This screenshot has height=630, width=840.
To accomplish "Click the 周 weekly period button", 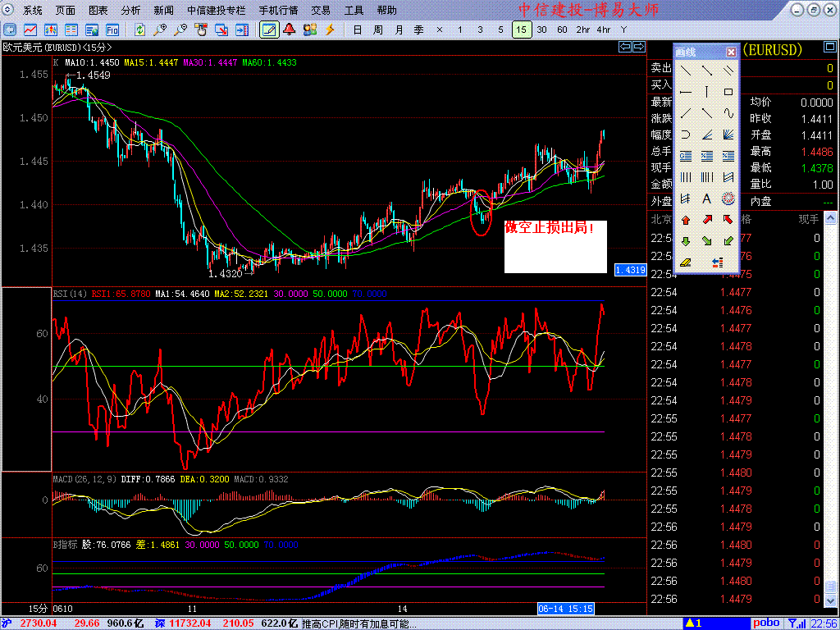I will [377, 30].
